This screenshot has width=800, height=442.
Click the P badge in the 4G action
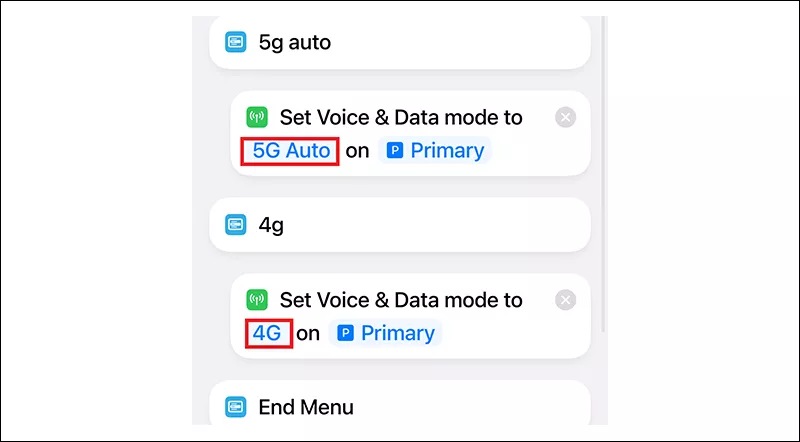point(345,333)
